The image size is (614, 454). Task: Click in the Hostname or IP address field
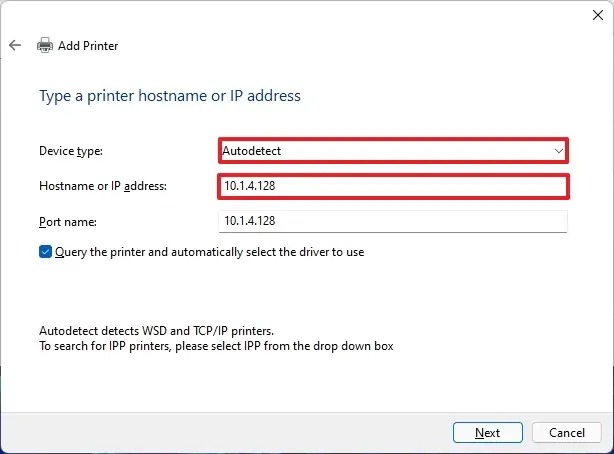(x=393, y=186)
